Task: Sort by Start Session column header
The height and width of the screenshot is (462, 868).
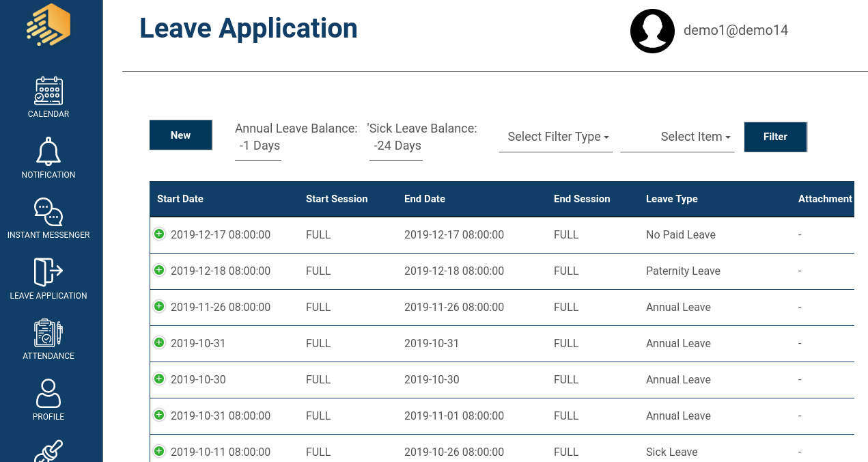Action: (x=337, y=199)
